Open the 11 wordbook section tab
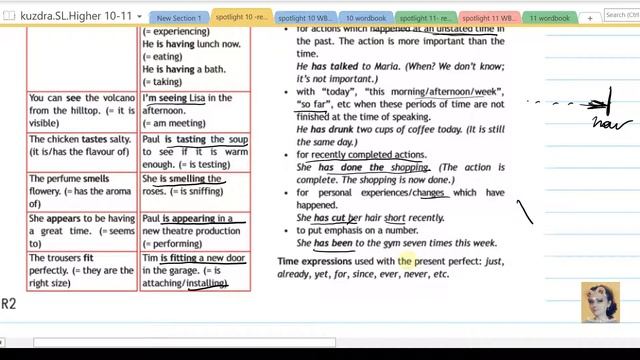The height and width of the screenshot is (360, 640). (x=549, y=18)
